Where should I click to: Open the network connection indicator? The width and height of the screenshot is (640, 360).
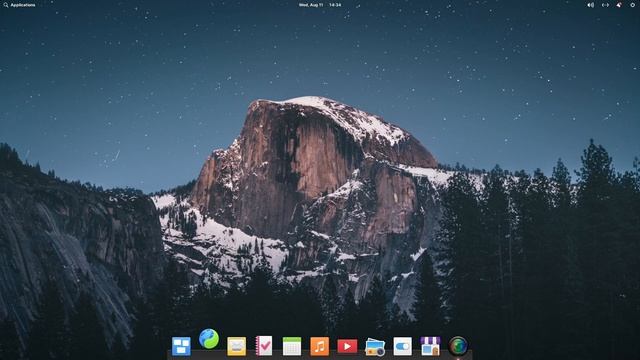point(605,5)
